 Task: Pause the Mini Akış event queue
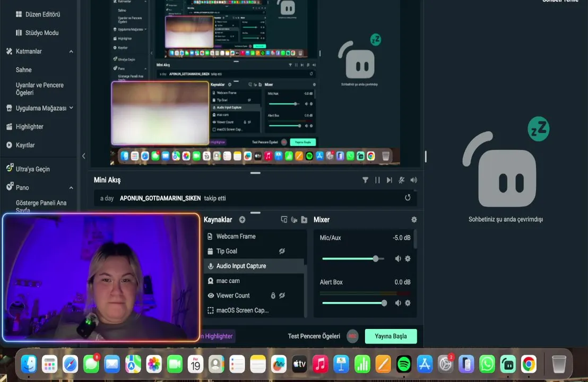pyautogui.click(x=377, y=180)
